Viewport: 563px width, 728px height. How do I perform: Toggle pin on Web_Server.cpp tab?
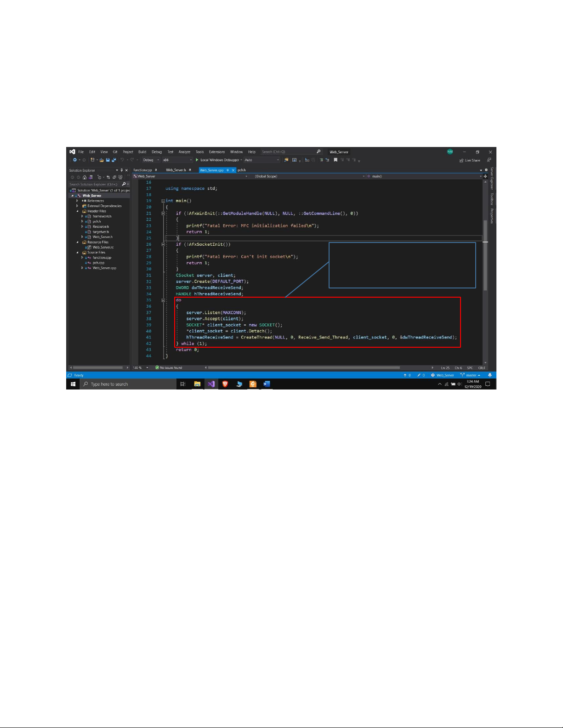point(228,170)
